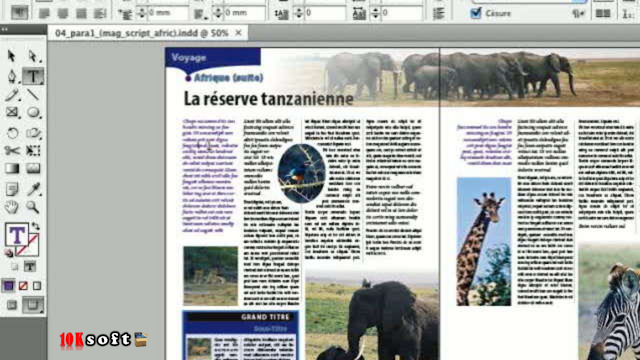
Task: Click the last-line indent stepper arrows
Action: click(x=218, y=13)
